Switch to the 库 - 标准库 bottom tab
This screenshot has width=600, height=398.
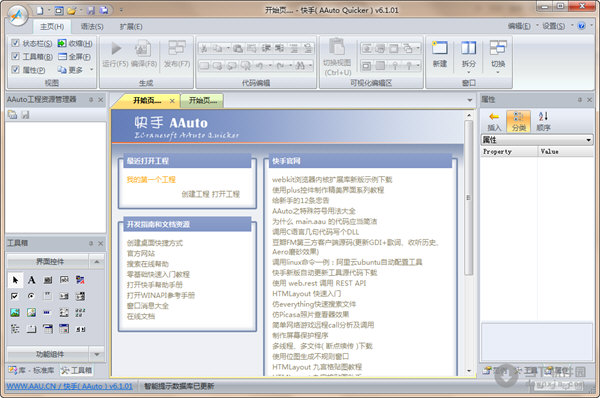click(32, 370)
